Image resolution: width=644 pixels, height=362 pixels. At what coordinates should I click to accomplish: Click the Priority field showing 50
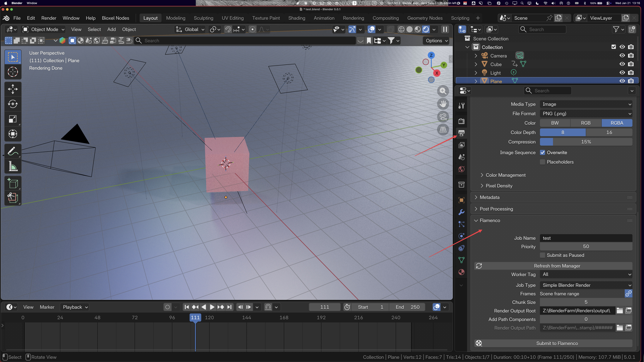point(586,247)
